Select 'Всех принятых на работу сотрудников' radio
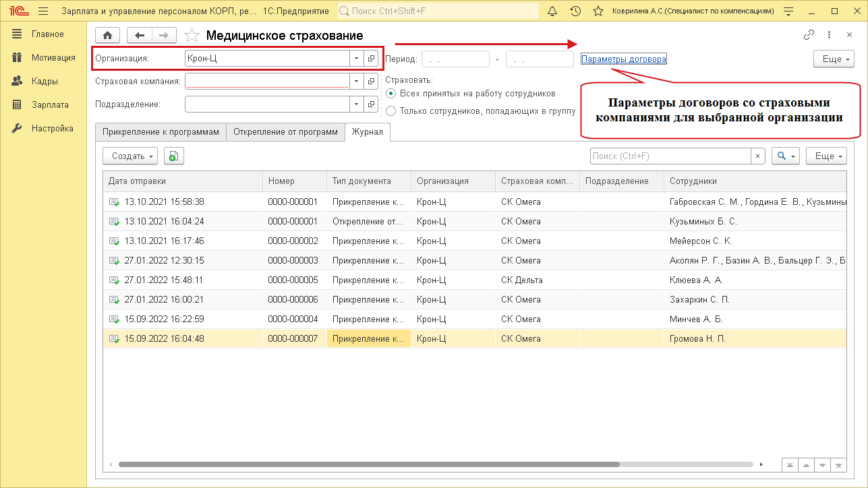This screenshot has height=488, width=868. click(391, 94)
